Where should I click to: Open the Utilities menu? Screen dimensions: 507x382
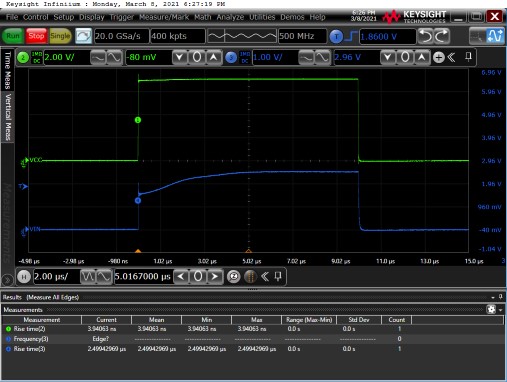(262, 17)
